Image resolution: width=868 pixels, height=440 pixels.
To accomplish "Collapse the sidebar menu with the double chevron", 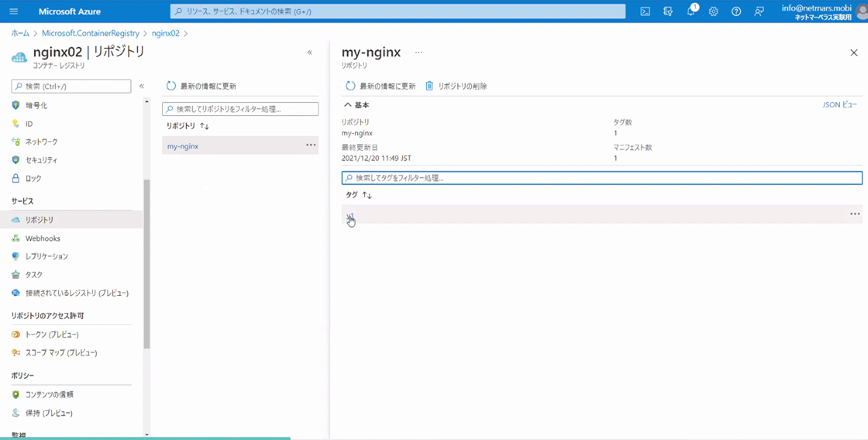I will 142,86.
